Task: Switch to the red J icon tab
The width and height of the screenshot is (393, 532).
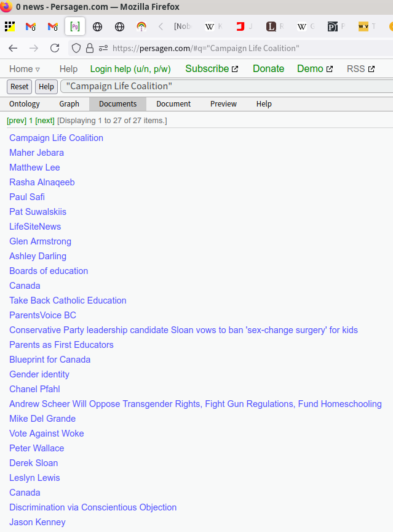Action: pos(244,26)
